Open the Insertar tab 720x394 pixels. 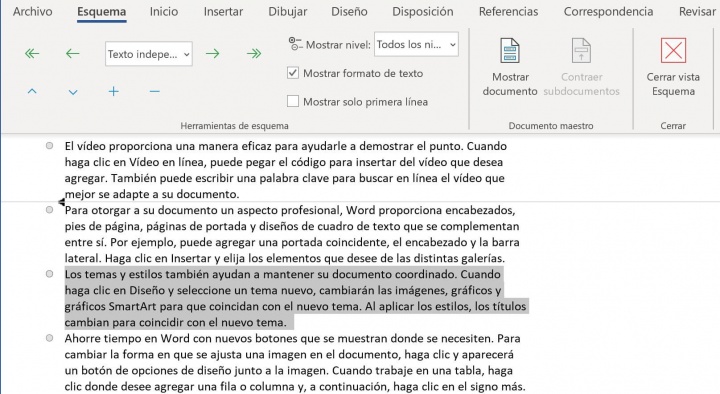pos(223,11)
